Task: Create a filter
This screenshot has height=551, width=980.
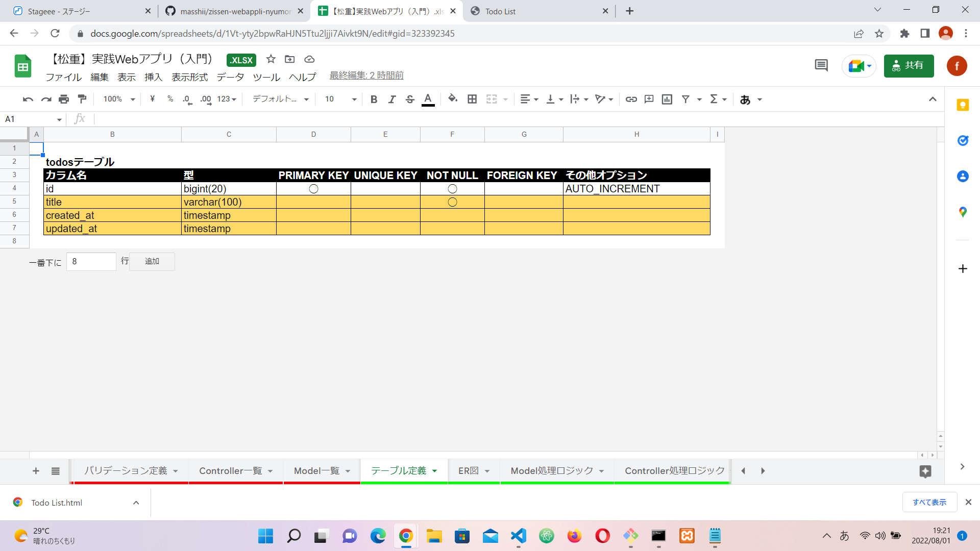Action: [x=685, y=99]
